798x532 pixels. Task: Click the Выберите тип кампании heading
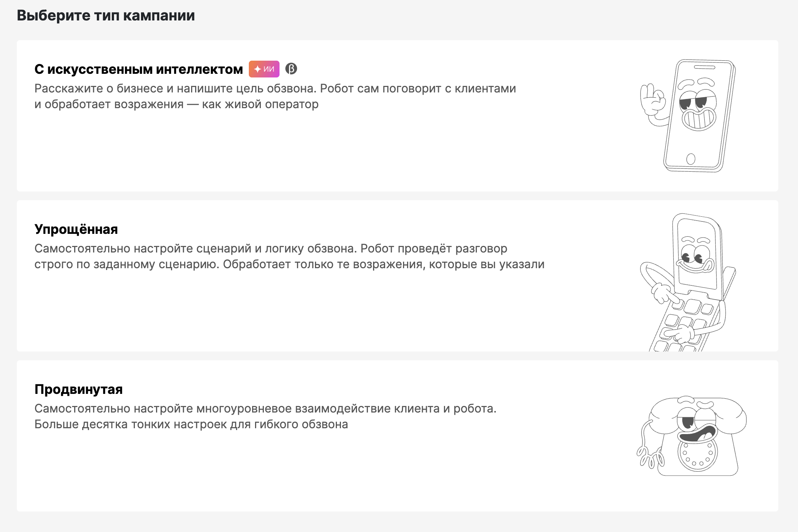pos(106,15)
